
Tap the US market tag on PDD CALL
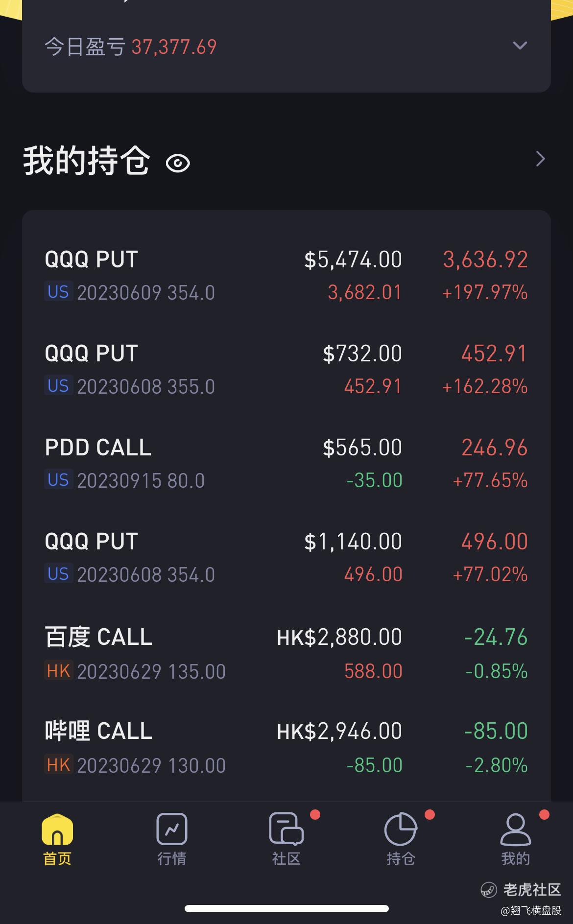[x=58, y=480]
